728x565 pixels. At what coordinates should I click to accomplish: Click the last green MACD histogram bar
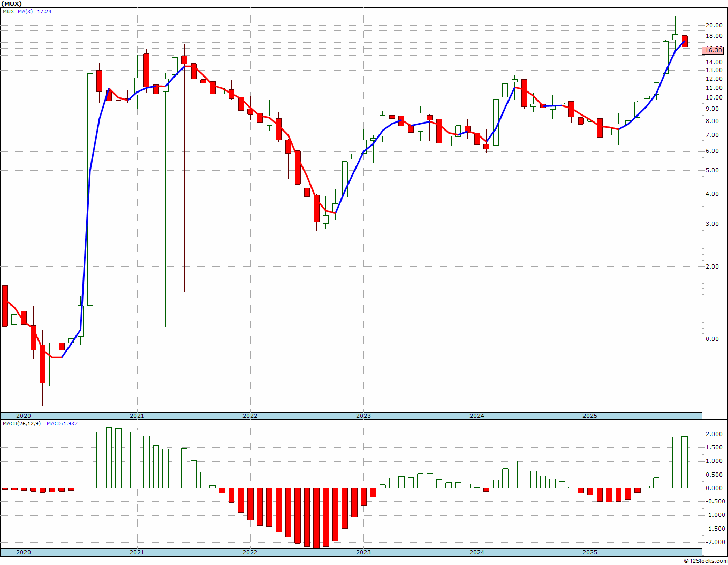(x=685, y=462)
